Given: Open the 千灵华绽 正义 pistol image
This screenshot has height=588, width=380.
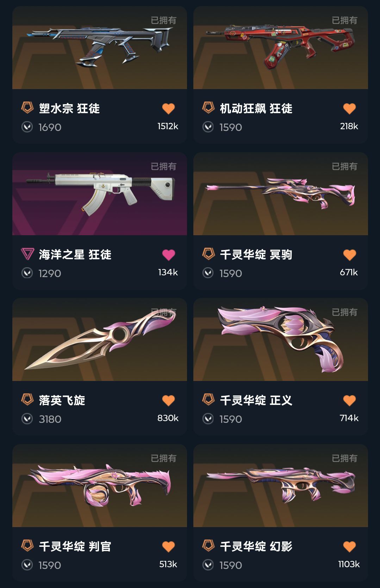Looking at the screenshot, I should click(x=281, y=339).
